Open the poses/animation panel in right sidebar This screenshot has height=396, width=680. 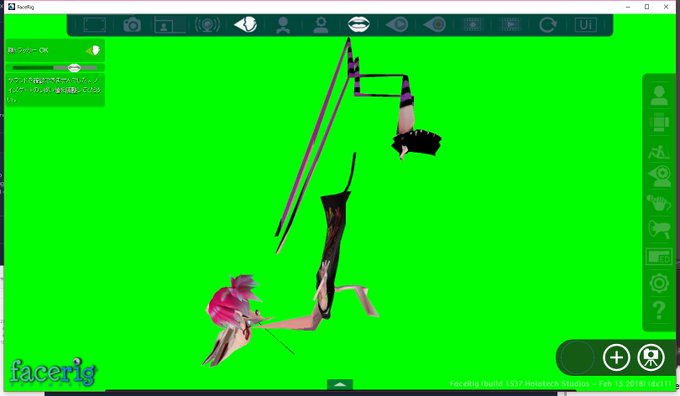659,152
